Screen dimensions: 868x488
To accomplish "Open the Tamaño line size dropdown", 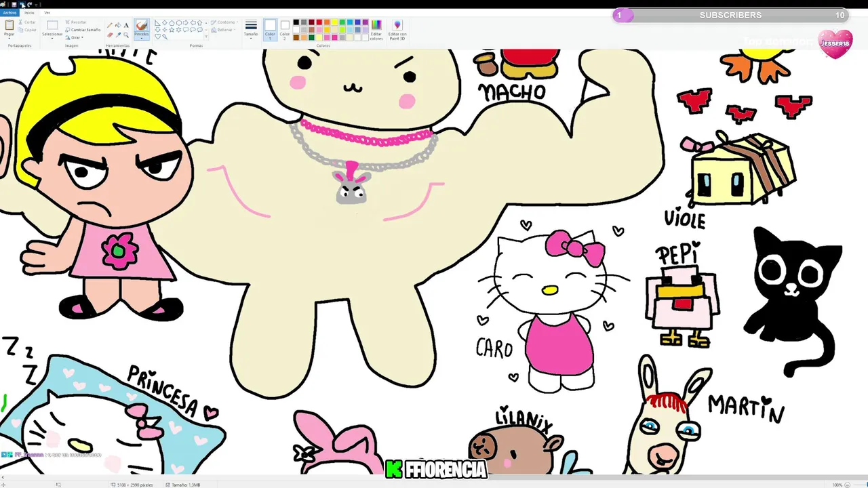I will pos(251,30).
